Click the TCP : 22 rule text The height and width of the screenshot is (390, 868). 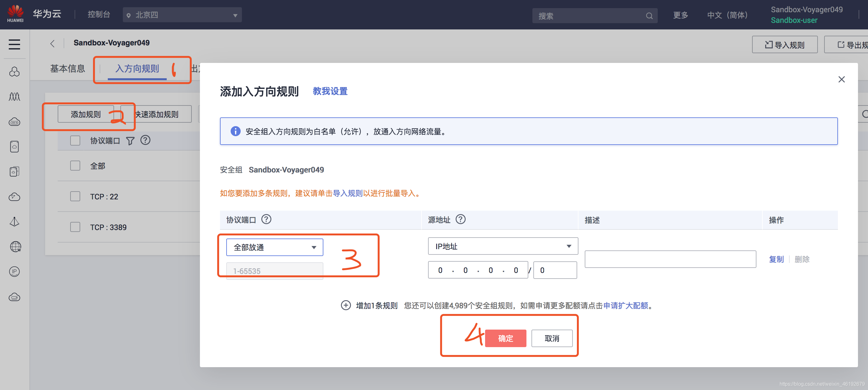[x=104, y=197]
